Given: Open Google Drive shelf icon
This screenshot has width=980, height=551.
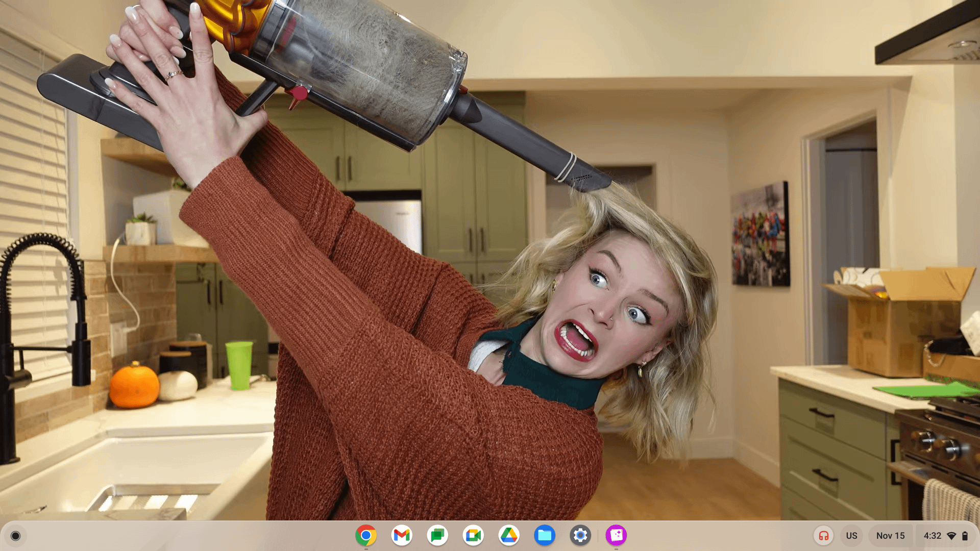Looking at the screenshot, I should coord(509,535).
